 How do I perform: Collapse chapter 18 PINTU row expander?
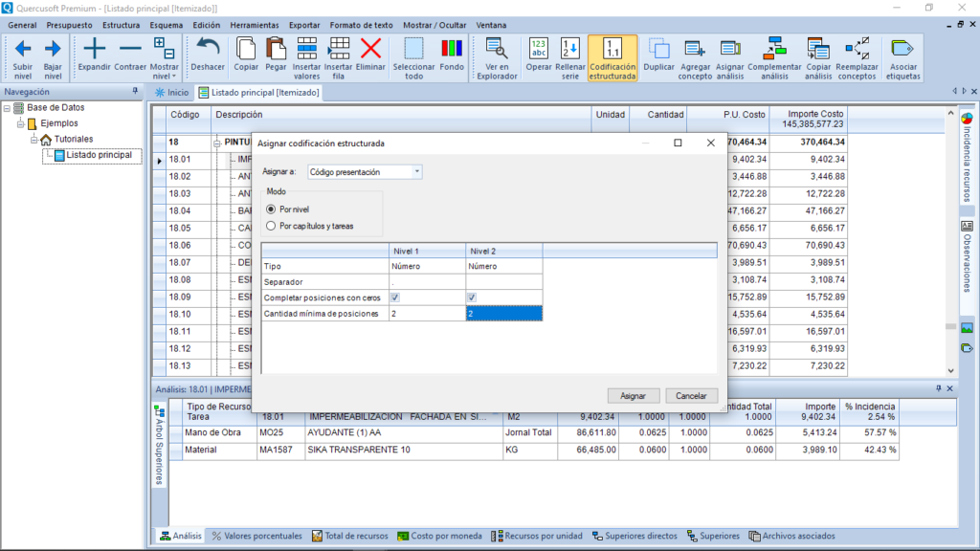coord(217,143)
